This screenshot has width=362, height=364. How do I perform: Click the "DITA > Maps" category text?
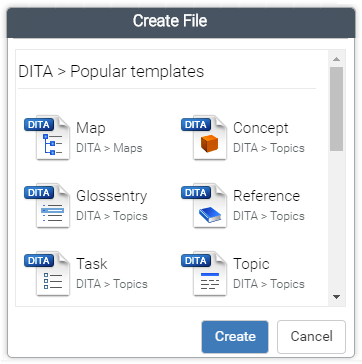pos(109,148)
